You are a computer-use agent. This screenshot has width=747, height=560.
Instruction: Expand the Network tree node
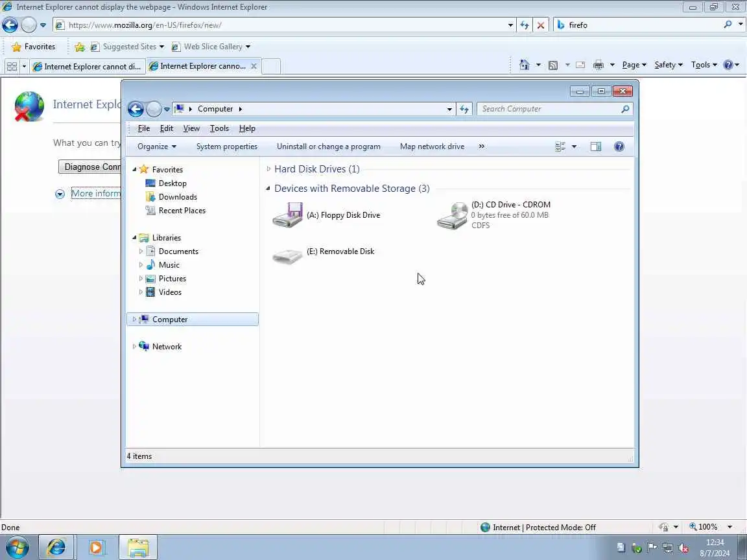[134, 347]
